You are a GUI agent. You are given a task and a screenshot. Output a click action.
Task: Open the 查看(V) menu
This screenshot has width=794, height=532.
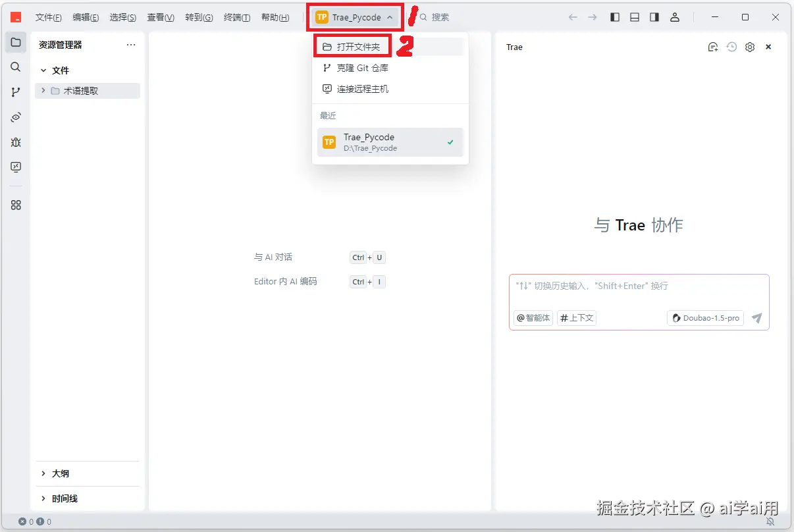[x=161, y=17]
